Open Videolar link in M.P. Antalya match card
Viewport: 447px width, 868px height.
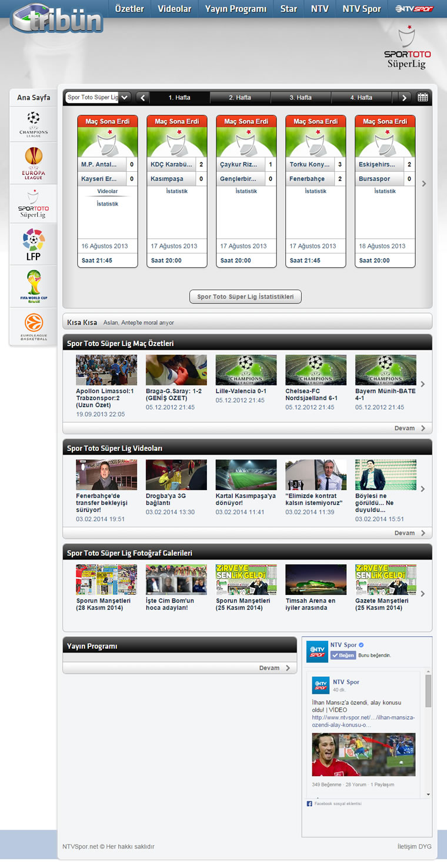point(108,191)
